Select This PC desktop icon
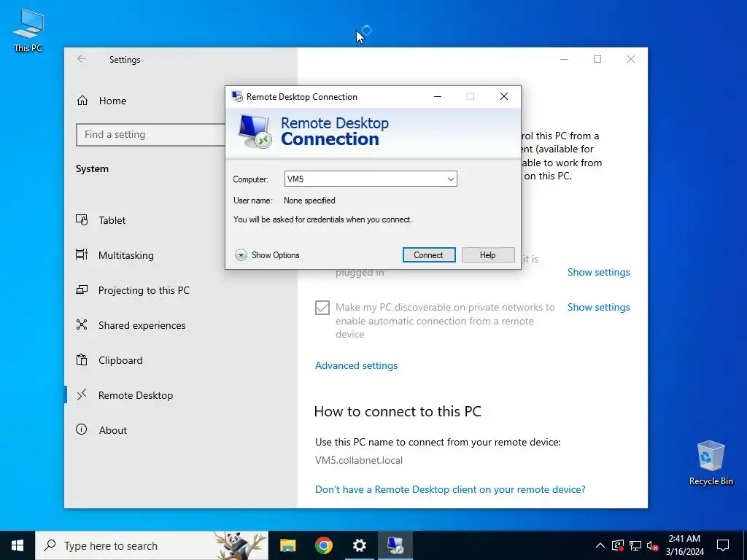This screenshot has height=560, width=747. click(x=28, y=31)
